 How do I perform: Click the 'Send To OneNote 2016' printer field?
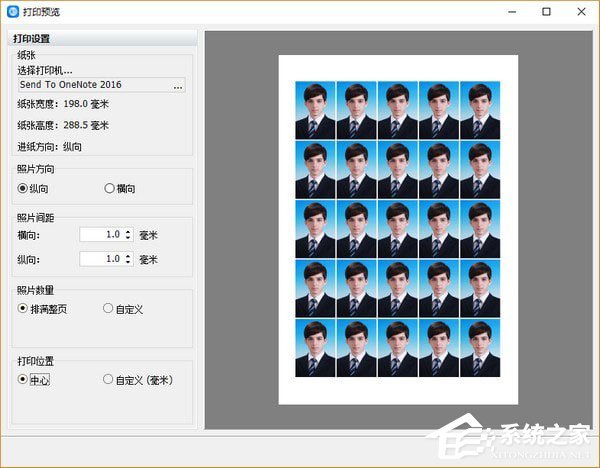point(93,86)
